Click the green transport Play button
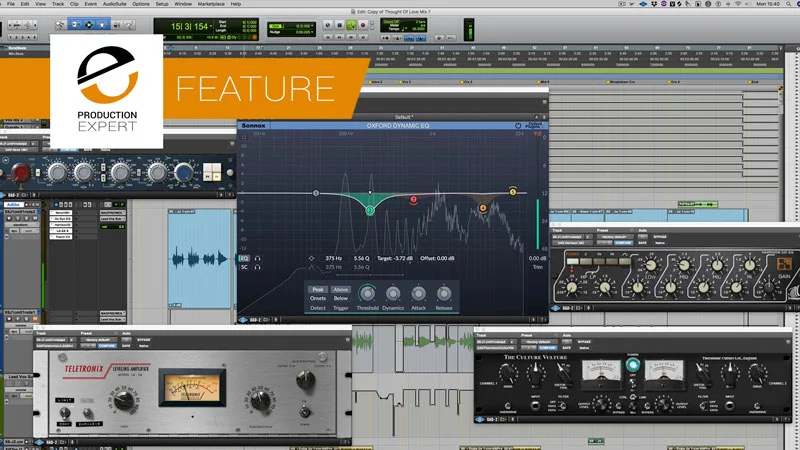800x450 pixels. click(352, 24)
